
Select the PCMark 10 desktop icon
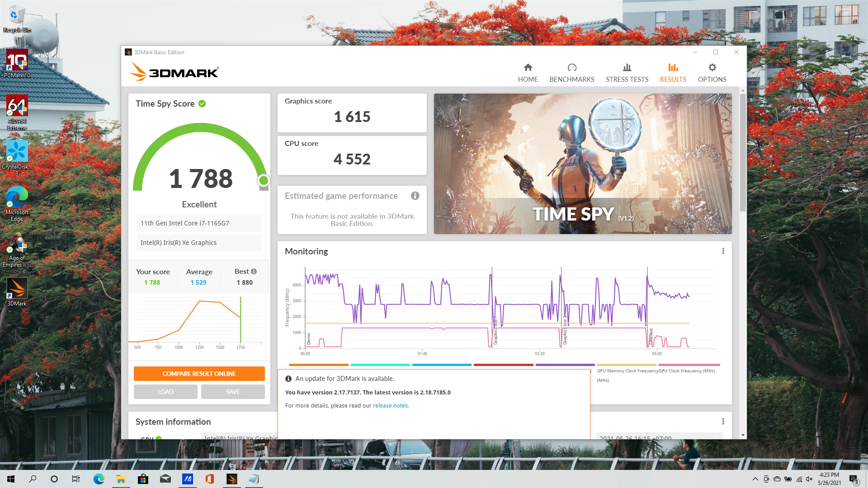[x=17, y=64]
